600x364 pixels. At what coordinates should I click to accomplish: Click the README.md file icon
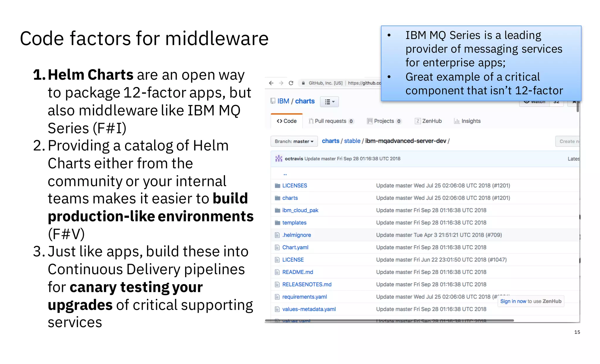point(277,272)
